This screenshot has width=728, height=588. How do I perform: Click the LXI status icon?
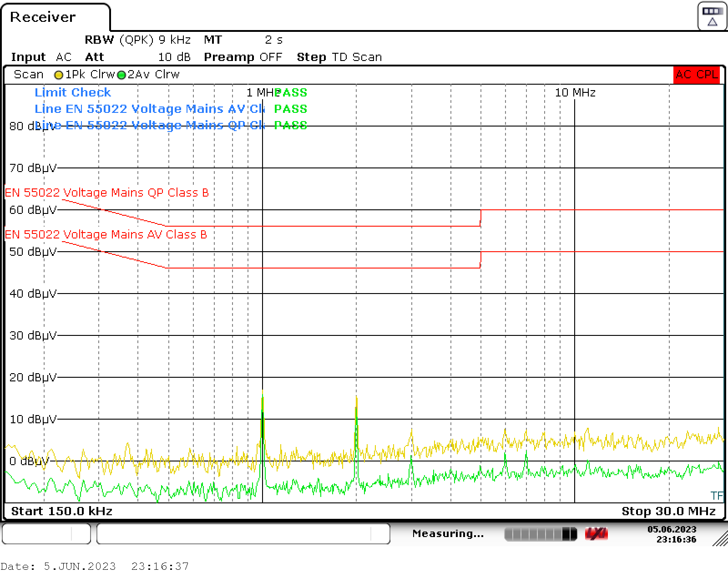(597, 533)
